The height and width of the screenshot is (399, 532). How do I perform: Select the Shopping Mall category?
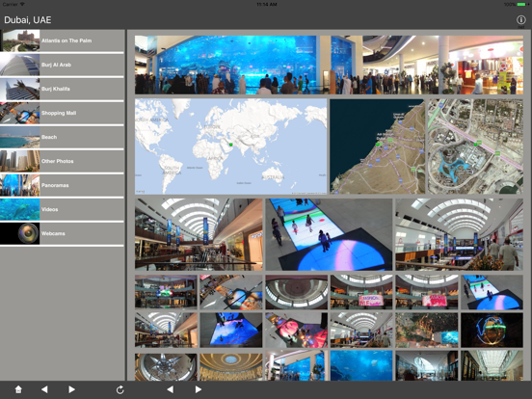pyautogui.click(x=62, y=113)
